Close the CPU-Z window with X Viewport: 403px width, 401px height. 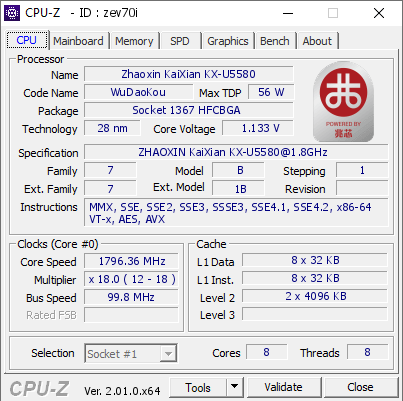379,13
